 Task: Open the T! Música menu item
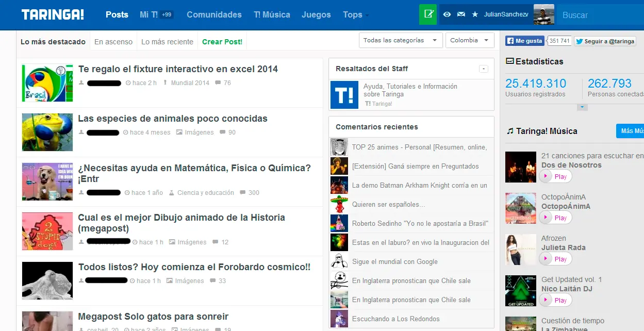272,14
